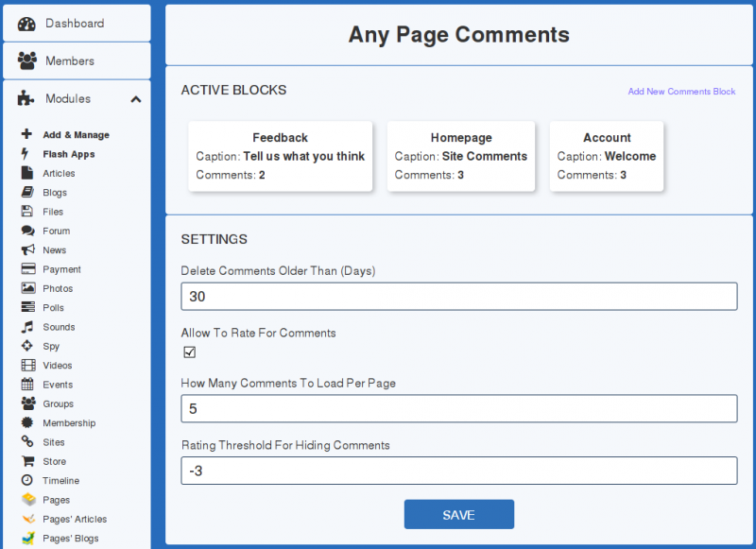Screen dimensions: 756x549
Task: Open the Videos film strip icon
Action: (x=28, y=365)
